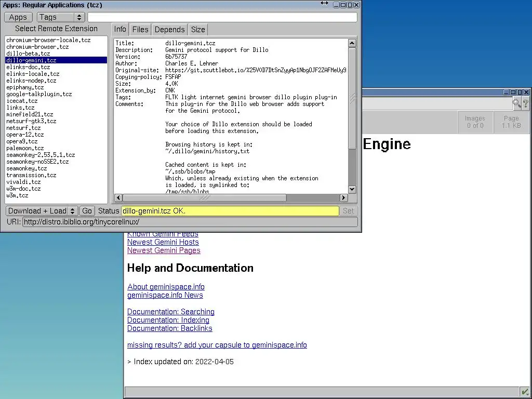The width and height of the screenshot is (532, 399).
Task: Select netsurf.tcz extension
Action: point(56,128)
